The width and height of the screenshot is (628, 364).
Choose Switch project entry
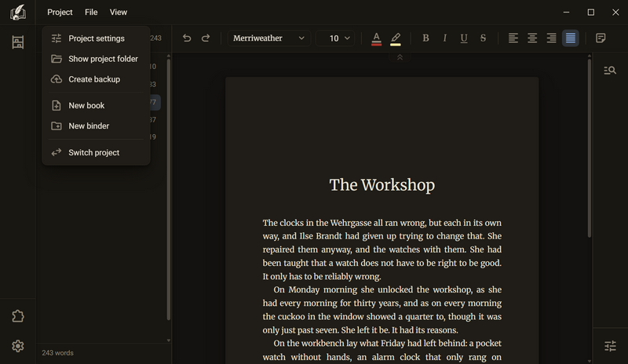coord(96,152)
